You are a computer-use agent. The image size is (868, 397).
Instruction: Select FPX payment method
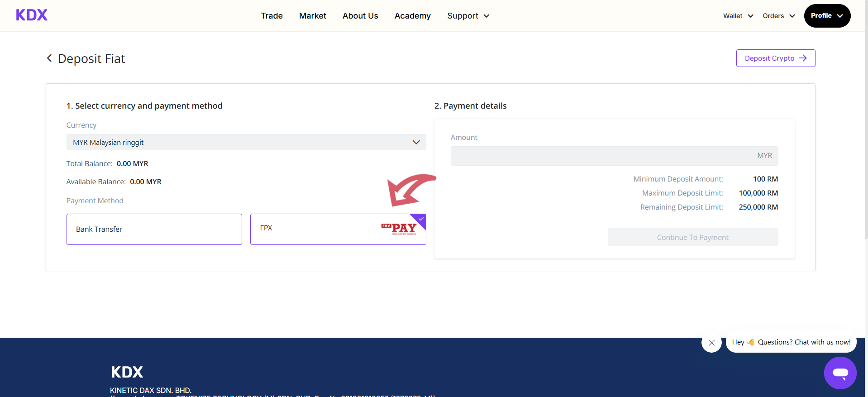[x=338, y=230]
